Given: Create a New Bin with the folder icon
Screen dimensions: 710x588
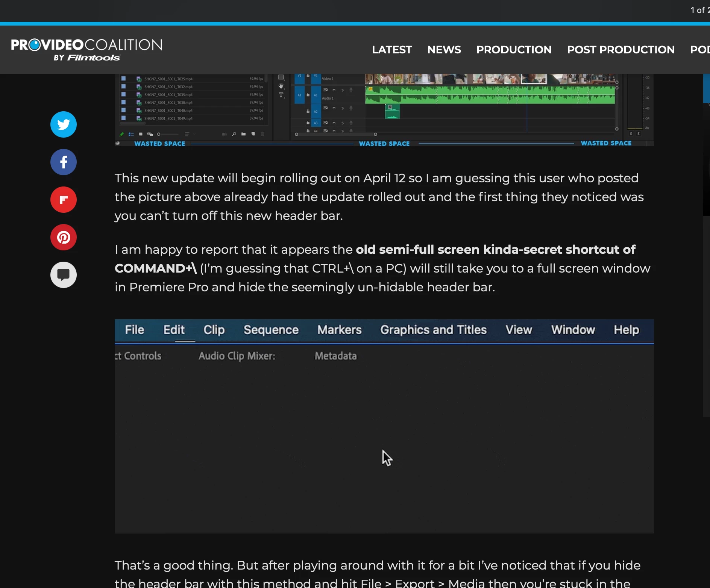Looking at the screenshot, I should (243, 134).
